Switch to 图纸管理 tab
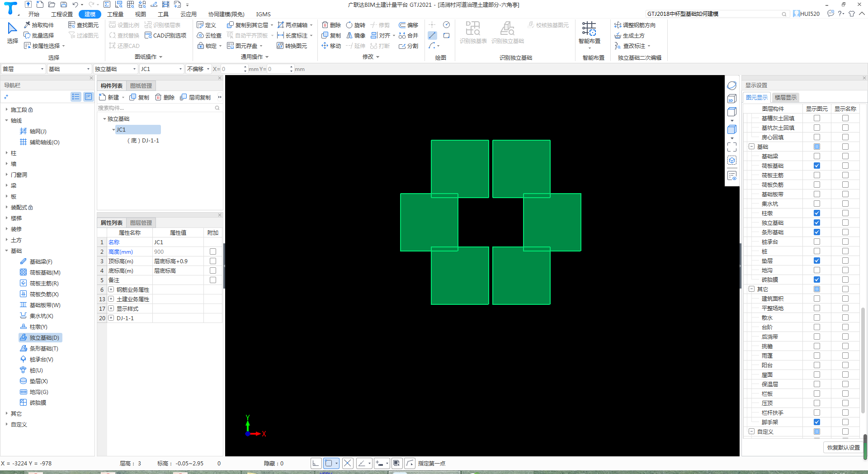 pyautogui.click(x=141, y=85)
